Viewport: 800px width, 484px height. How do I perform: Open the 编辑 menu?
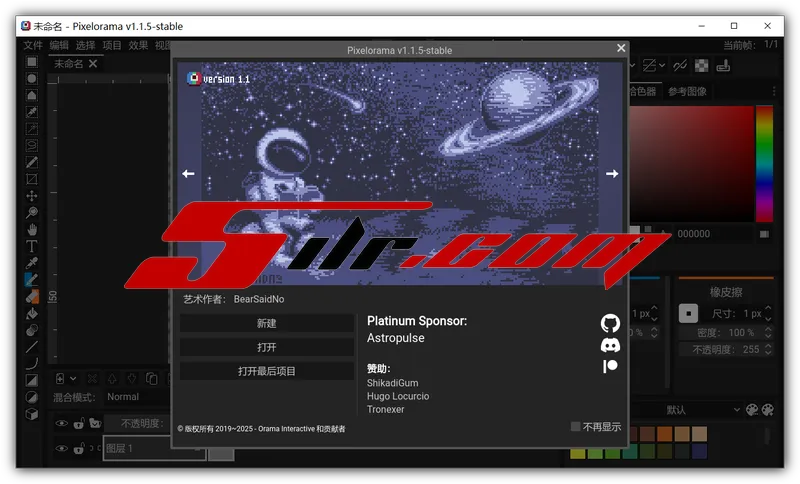click(59, 45)
